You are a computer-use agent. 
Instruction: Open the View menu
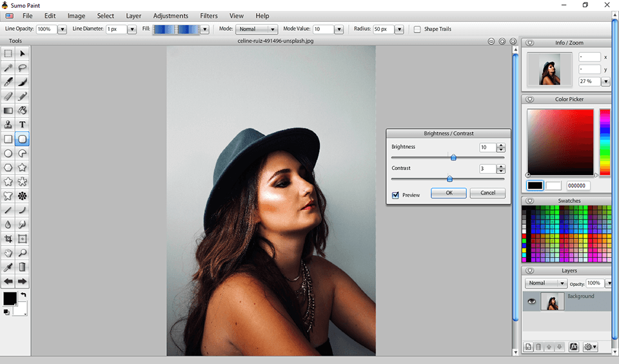point(237,15)
